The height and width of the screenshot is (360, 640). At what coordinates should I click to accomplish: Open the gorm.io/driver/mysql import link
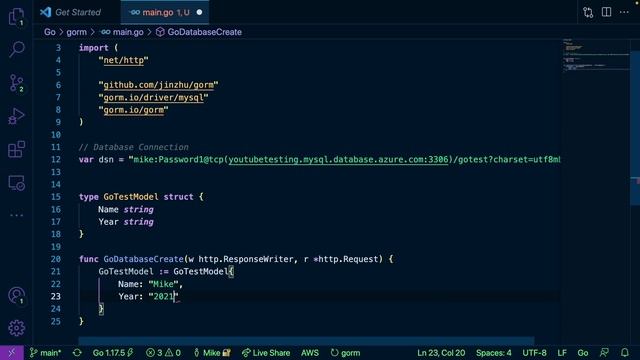(x=153, y=98)
